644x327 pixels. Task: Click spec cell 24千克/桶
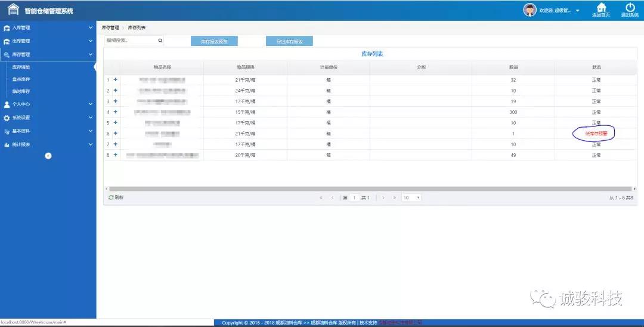pyautogui.click(x=245, y=91)
